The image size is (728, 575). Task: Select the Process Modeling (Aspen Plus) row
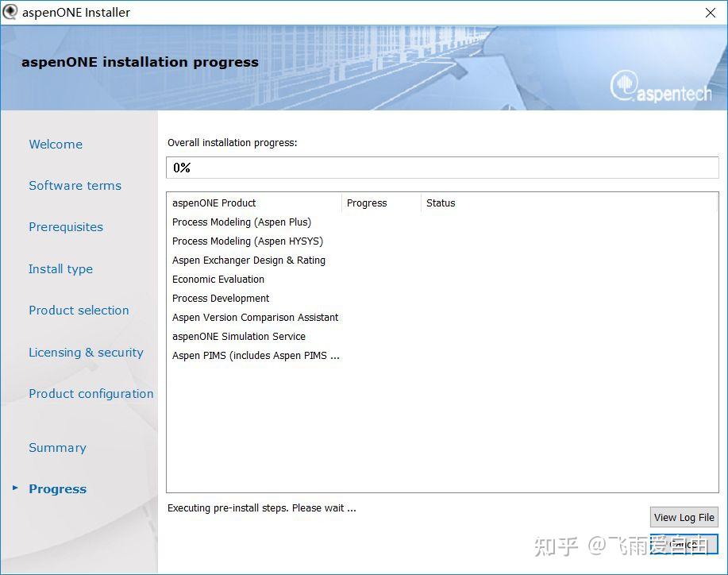241,222
